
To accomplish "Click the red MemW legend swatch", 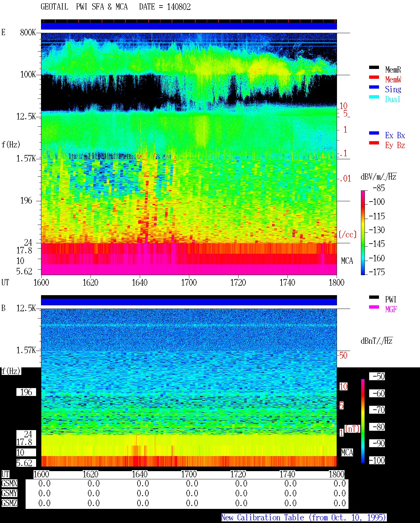I will point(374,77).
